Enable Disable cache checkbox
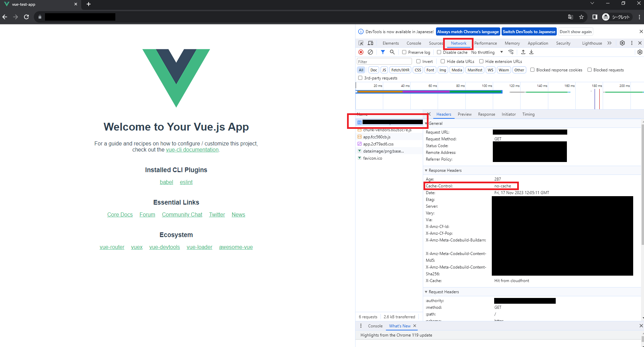This screenshot has width=644, height=347. pos(439,52)
